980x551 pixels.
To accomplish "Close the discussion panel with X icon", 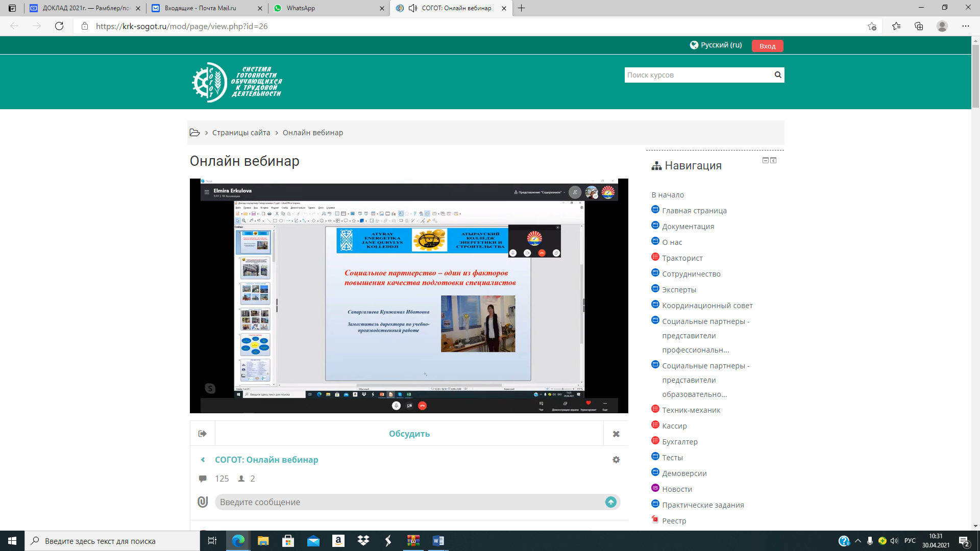I will click(x=616, y=434).
